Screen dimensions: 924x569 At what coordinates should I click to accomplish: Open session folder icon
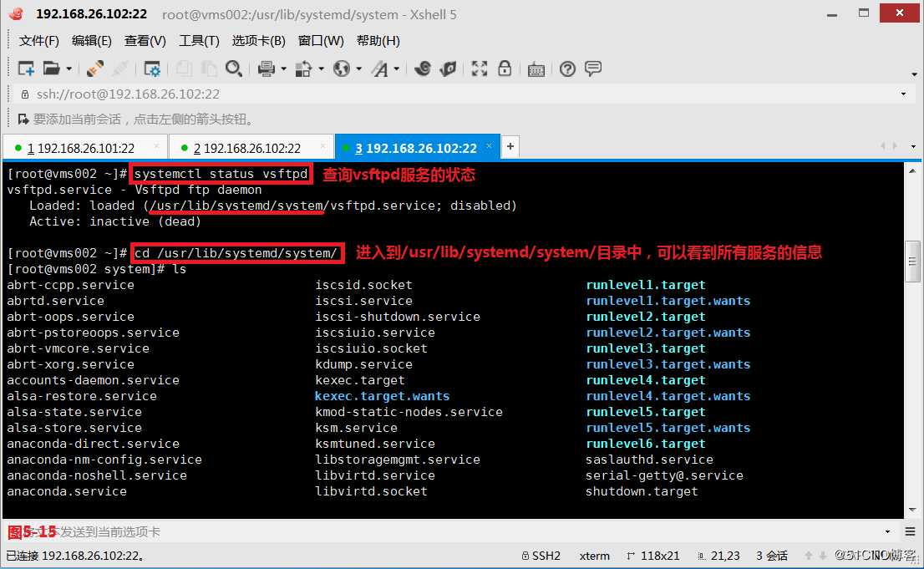(x=51, y=69)
